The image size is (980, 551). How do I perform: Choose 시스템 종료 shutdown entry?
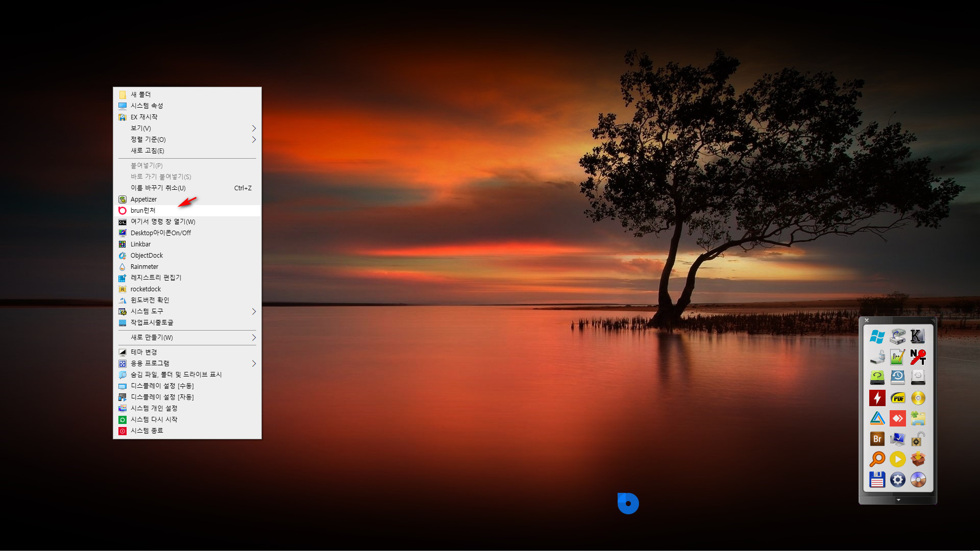click(x=187, y=431)
